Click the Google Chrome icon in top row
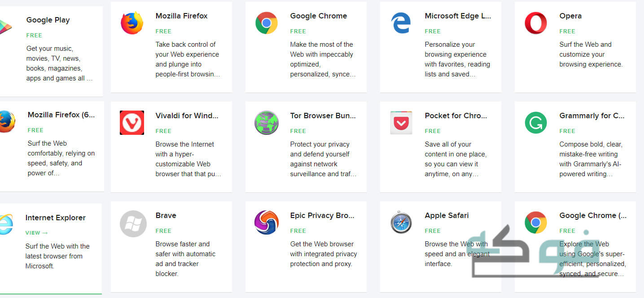Image resolution: width=644 pixels, height=298 pixels. [267, 23]
